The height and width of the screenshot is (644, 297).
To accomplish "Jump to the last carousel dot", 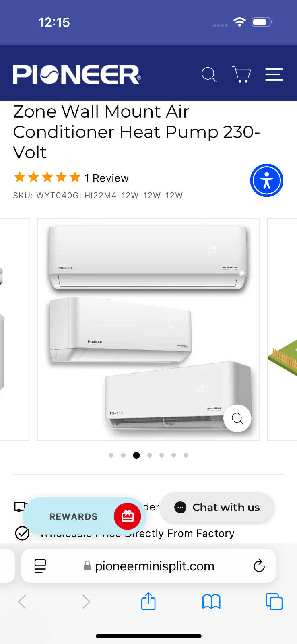I will coord(186,455).
